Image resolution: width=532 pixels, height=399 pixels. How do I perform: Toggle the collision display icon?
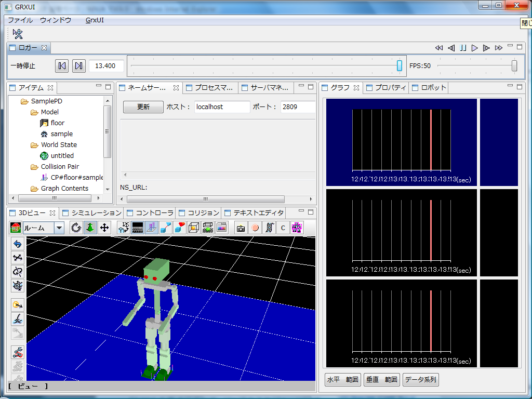pyautogui.click(x=152, y=228)
